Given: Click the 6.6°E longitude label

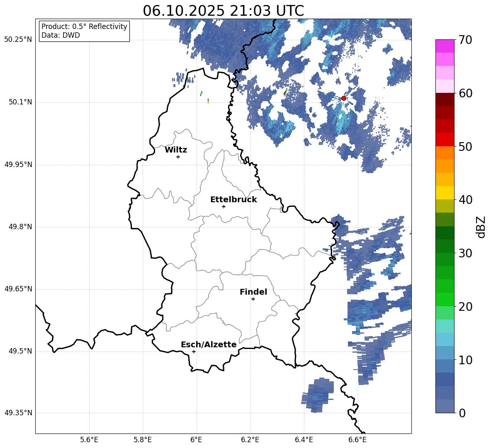Looking at the screenshot, I should click(x=357, y=440).
